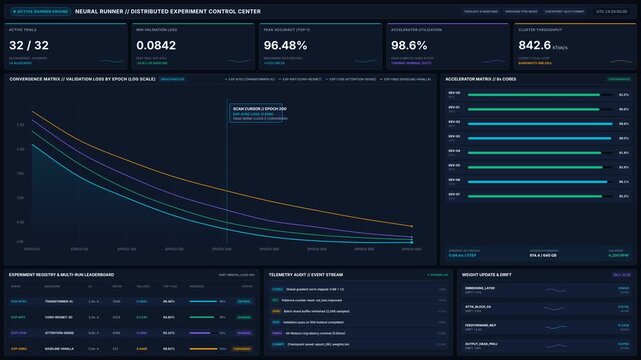Select the validation pass on holdout event
This screenshot has height=360, width=641.
[359, 322]
